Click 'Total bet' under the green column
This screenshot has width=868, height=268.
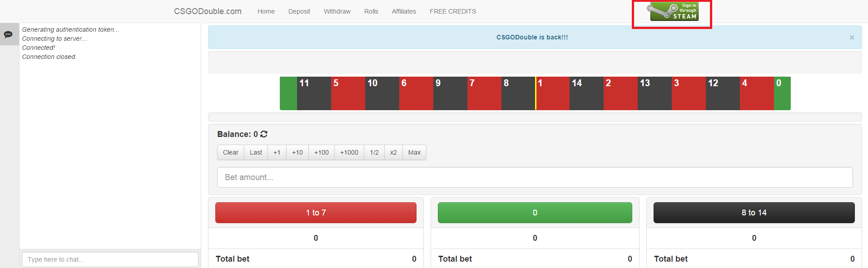(455, 259)
